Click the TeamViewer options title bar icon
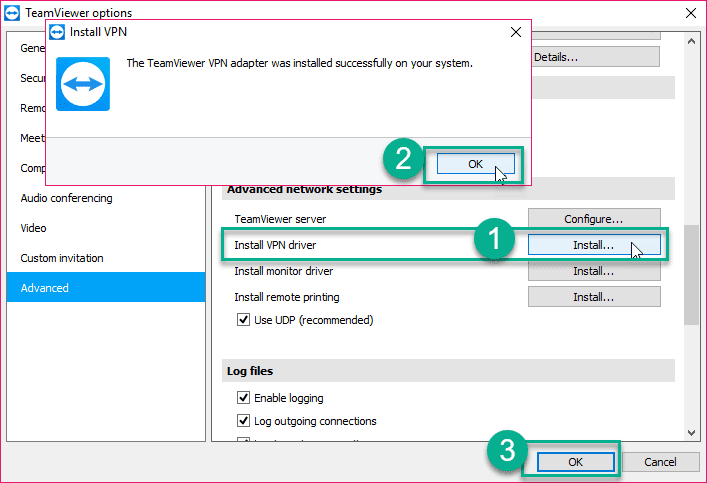This screenshot has height=483, width=707. coord(12,13)
